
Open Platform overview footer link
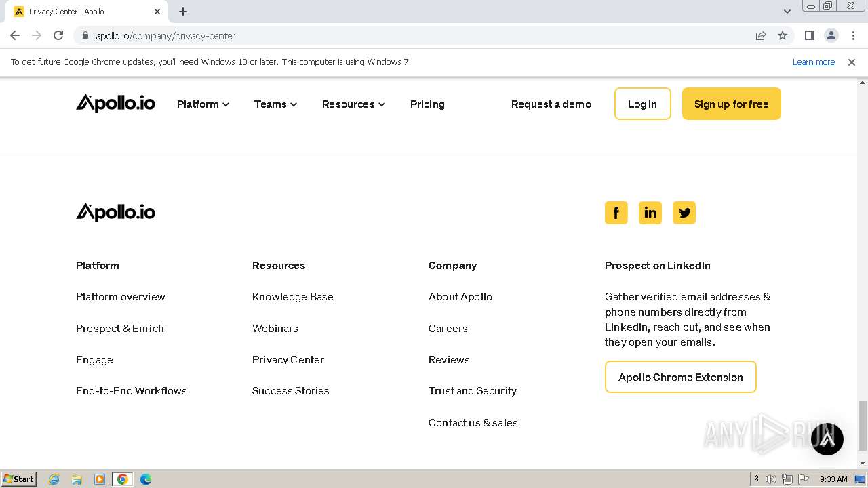click(x=121, y=297)
